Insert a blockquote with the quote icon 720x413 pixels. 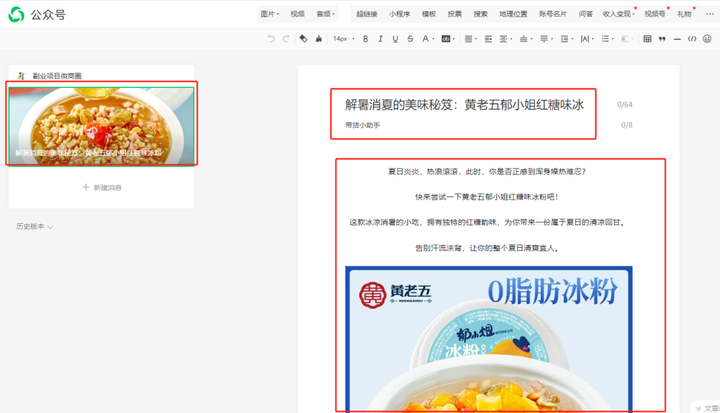(x=662, y=39)
